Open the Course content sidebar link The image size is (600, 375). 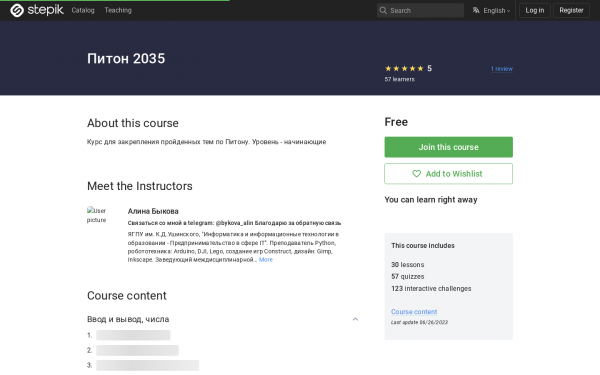tap(414, 311)
